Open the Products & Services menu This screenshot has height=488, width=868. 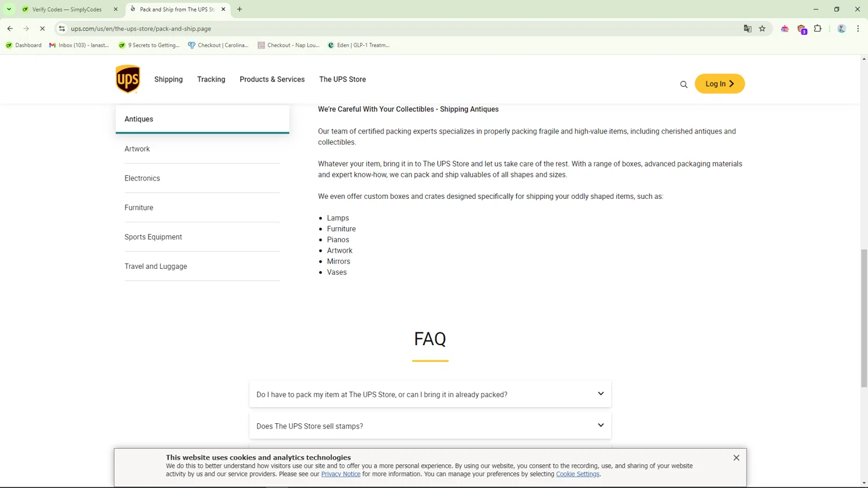pyautogui.click(x=272, y=79)
